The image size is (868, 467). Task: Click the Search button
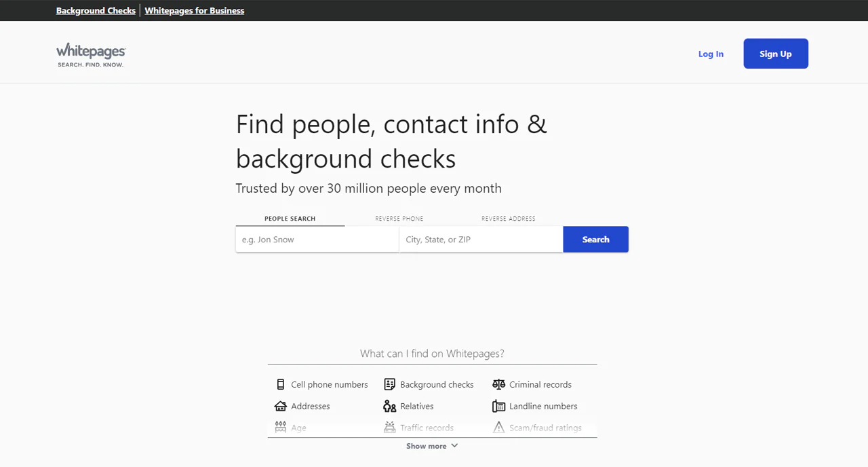coord(595,239)
